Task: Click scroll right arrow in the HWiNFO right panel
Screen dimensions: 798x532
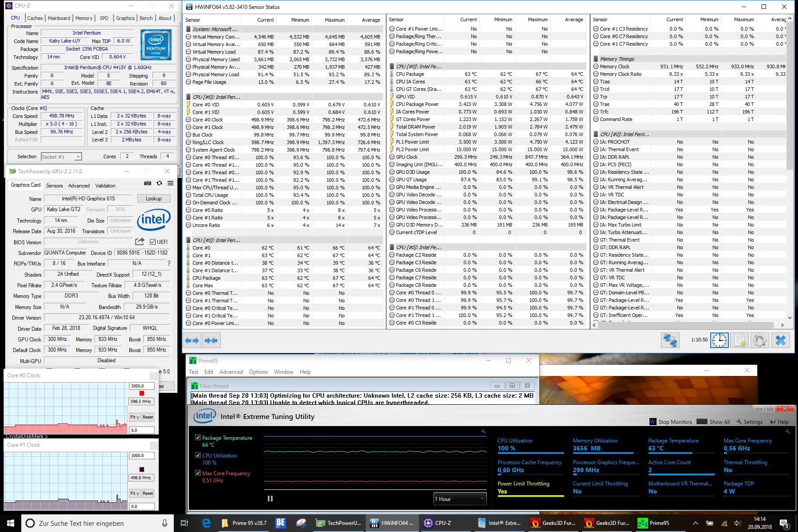Action: (x=782, y=325)
